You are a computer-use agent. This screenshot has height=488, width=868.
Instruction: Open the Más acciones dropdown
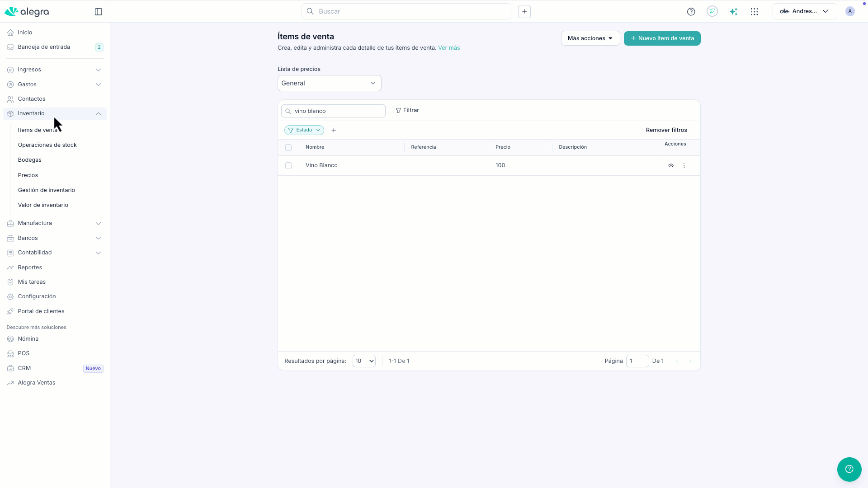pyautogui.click(x=590, y=38)
